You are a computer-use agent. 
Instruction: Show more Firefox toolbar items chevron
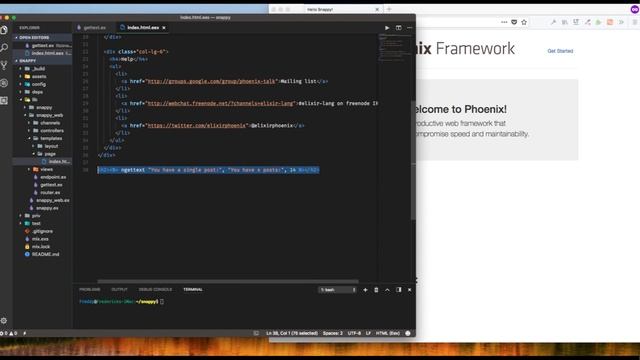pos(621,22)
